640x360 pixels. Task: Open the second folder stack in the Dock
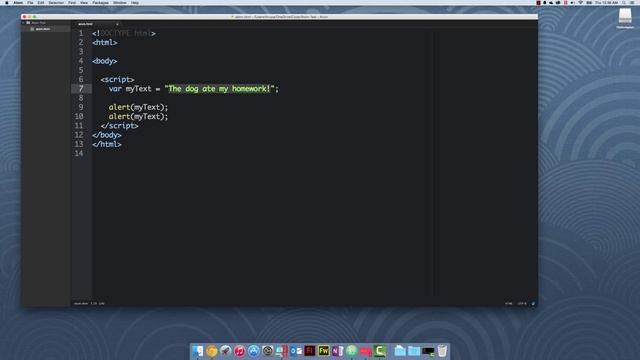click(x=414, y=351)
